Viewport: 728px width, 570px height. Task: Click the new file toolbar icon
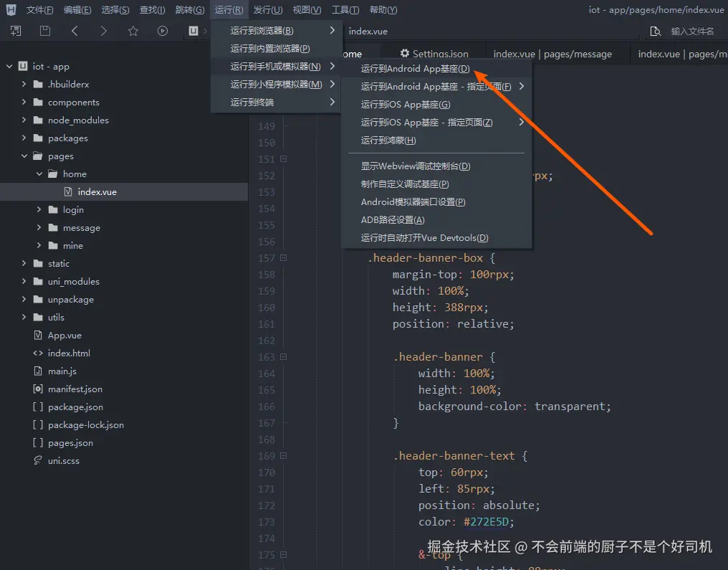tap(16, 31)
